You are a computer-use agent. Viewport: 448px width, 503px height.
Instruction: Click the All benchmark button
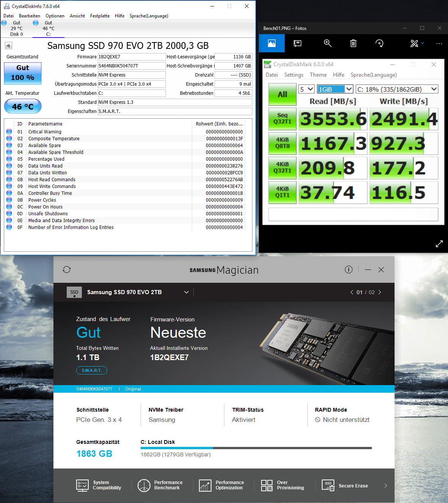282,94
